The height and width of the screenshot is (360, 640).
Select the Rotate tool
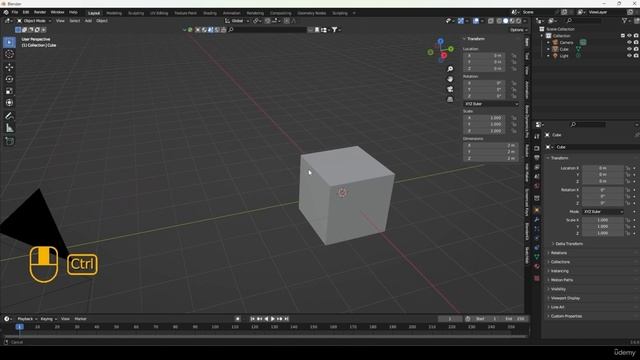pyautogui.click(x=9, y=79)
